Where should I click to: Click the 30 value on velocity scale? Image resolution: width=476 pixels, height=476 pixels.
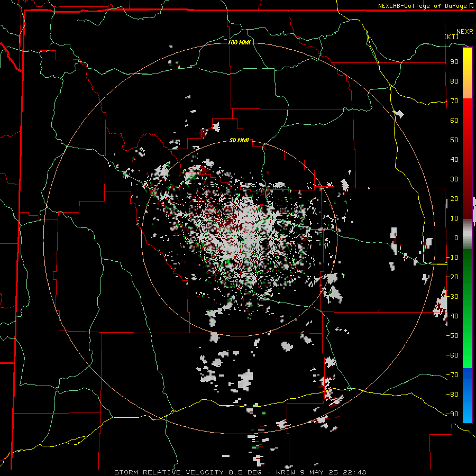coord(454,179)
